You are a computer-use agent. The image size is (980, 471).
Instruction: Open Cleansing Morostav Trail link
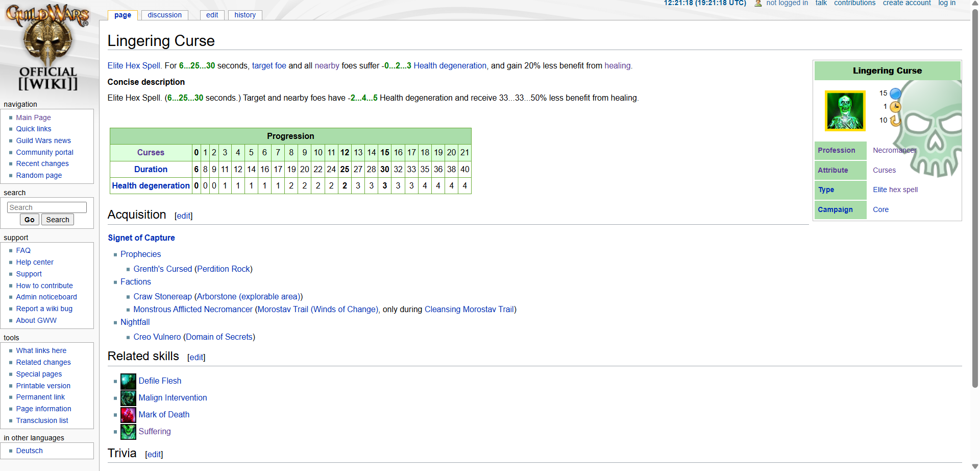(469, 310)
